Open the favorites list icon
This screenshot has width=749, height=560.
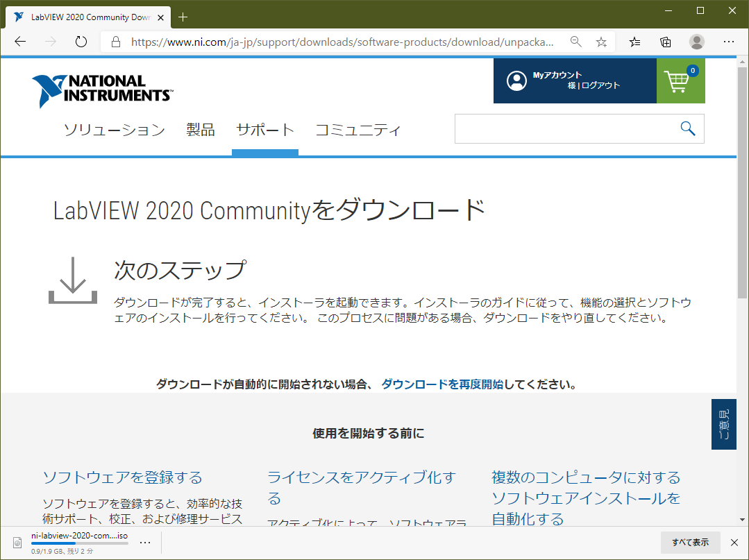[x=634, y=42]
